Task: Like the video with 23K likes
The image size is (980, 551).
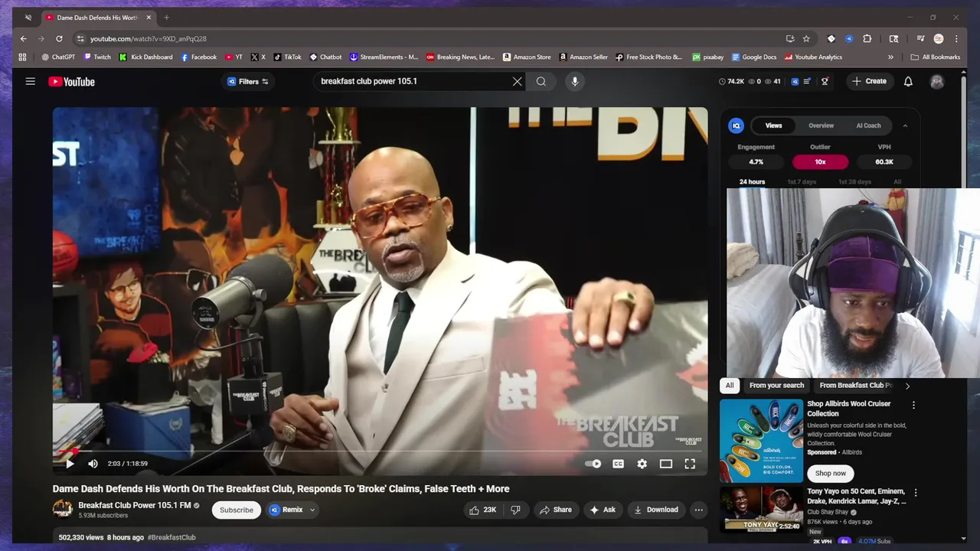Action: point(483,510)
